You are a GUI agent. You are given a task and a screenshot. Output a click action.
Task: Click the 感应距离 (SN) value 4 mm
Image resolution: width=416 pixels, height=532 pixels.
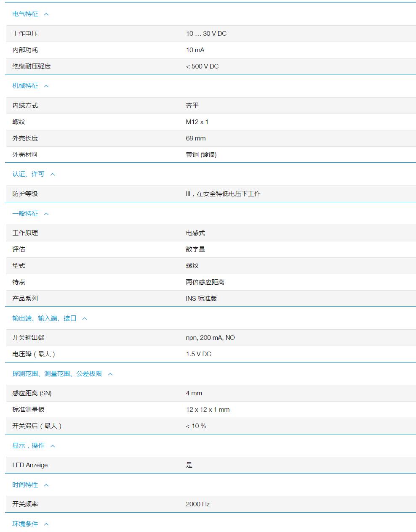(x=195, y=393)
